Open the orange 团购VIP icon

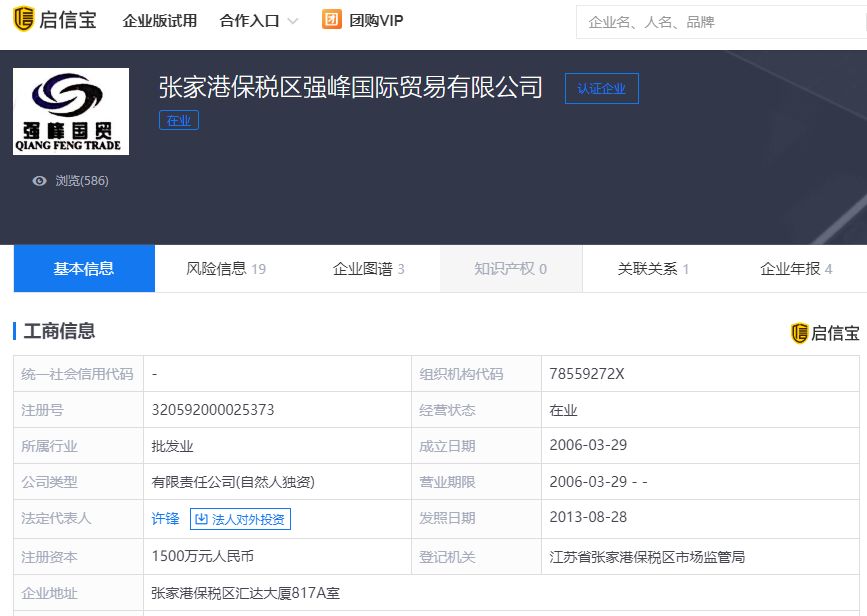click(x=331, y=19)
